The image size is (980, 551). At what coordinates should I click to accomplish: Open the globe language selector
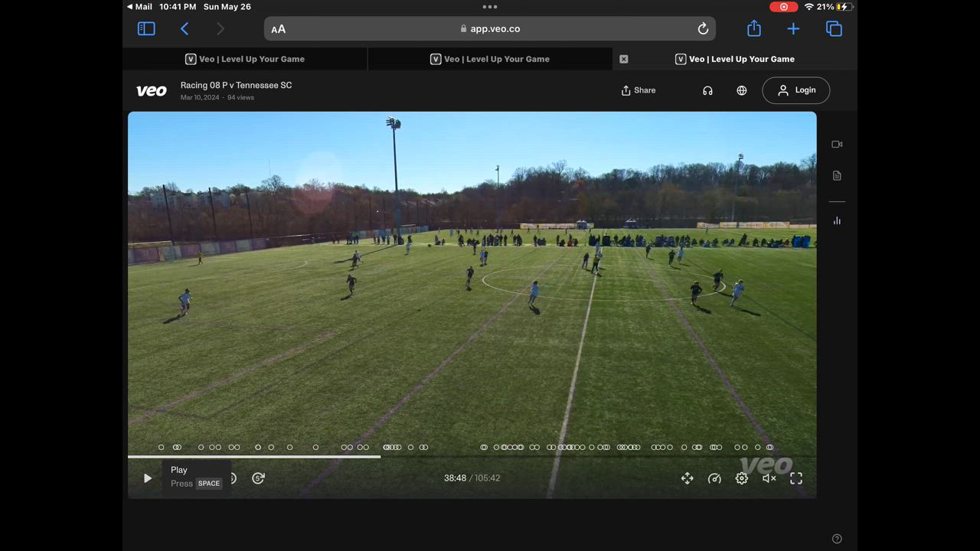pyautogui.click(x=741, y=90)
